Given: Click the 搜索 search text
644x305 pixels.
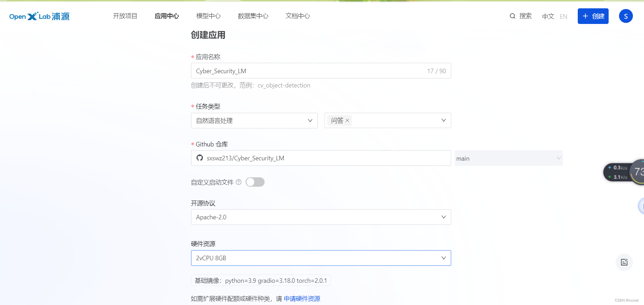Looking at the screenshot, I should 525,16.
